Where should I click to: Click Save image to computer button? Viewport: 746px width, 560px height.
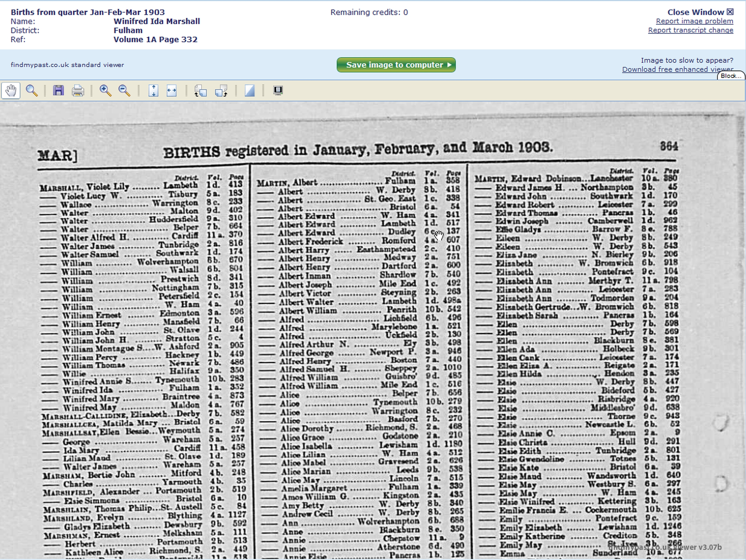(x=396, y=65)
